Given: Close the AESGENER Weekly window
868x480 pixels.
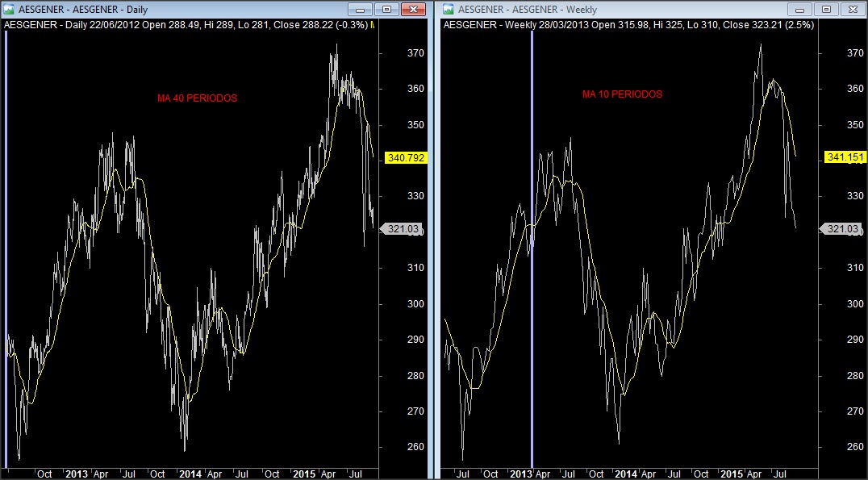Looking at the screenshot, I should point(853,10).
